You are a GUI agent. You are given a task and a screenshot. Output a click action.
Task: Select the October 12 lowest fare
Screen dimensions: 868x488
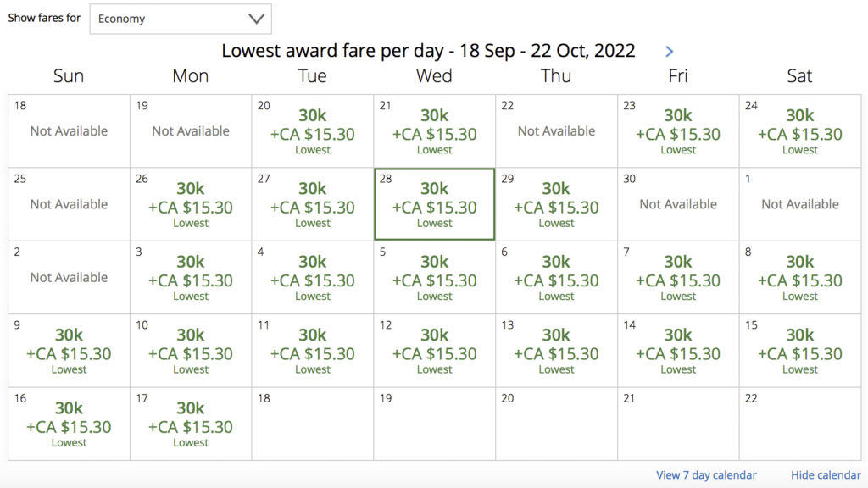(435, 351)
